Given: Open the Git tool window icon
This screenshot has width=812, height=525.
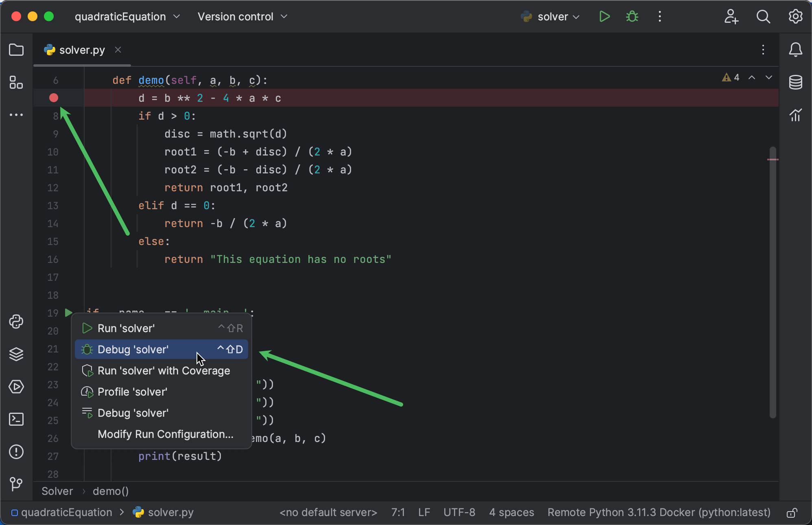Looking at the screenshot, I should [x=16, y=483].
